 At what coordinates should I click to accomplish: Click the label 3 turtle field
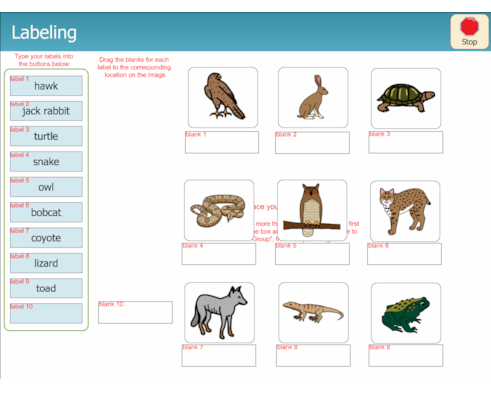pos(46,136)
